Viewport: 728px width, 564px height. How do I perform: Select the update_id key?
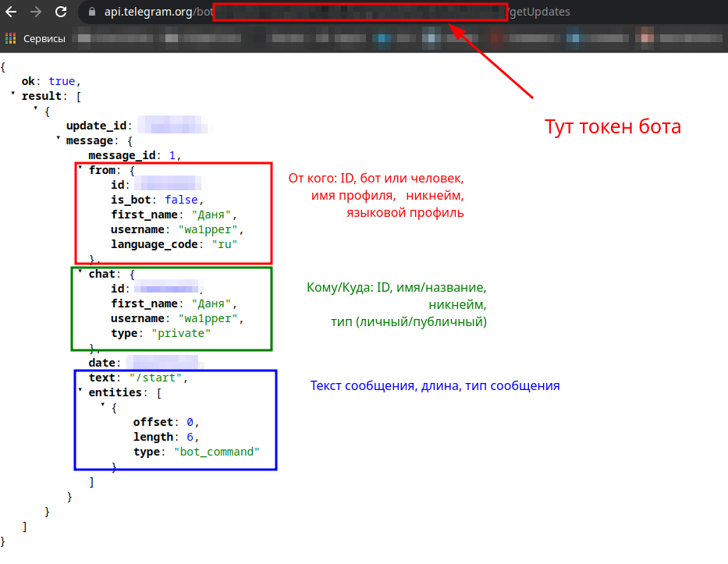(x=96, y=126)
